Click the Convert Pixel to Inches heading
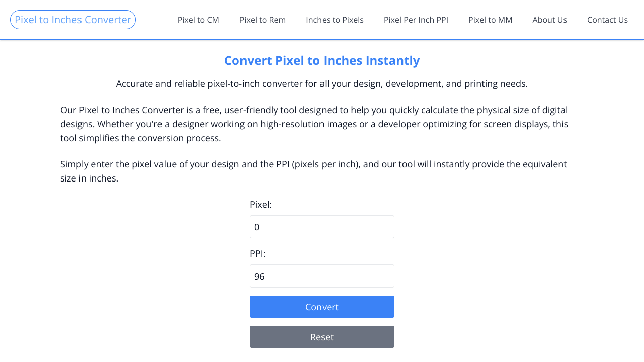This screenshot has width=644, height=362. click(x=322, y=60)
